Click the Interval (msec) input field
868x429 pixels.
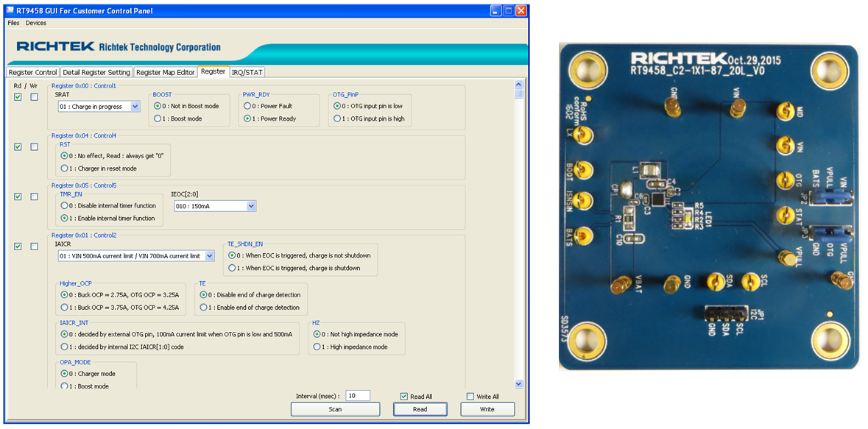(359, 396)
